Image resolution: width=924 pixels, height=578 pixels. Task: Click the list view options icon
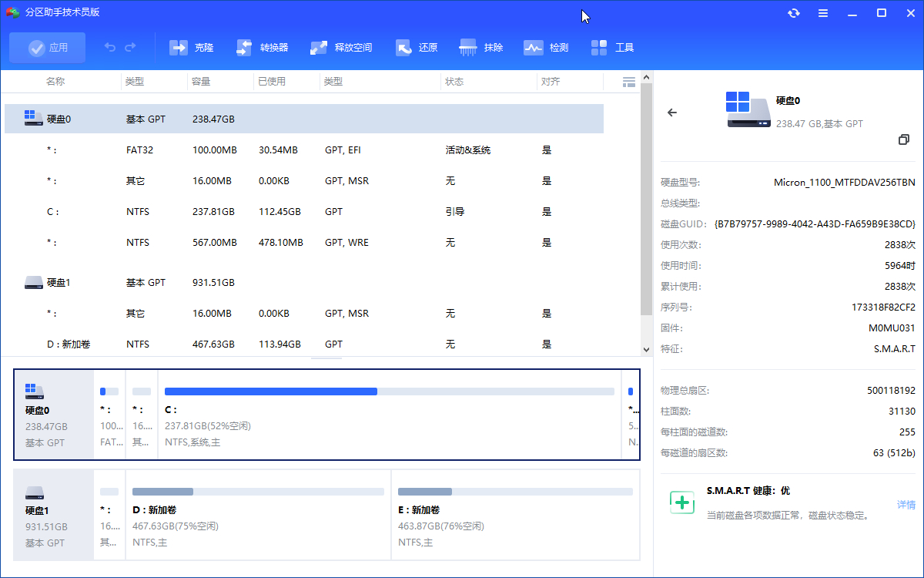pyautogui.click(x=628, y=82)
